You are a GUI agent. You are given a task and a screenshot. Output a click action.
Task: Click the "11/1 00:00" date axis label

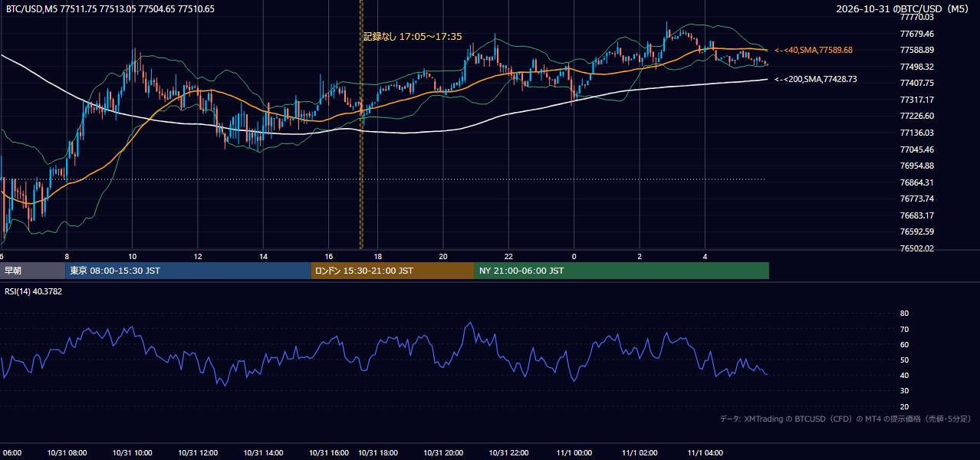tap(575, 452)
